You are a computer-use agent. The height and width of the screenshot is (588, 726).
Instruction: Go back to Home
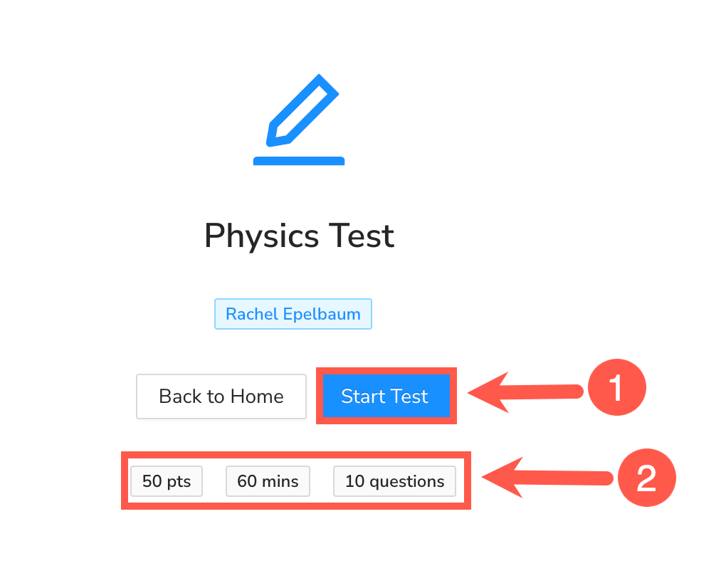(221, 396)
